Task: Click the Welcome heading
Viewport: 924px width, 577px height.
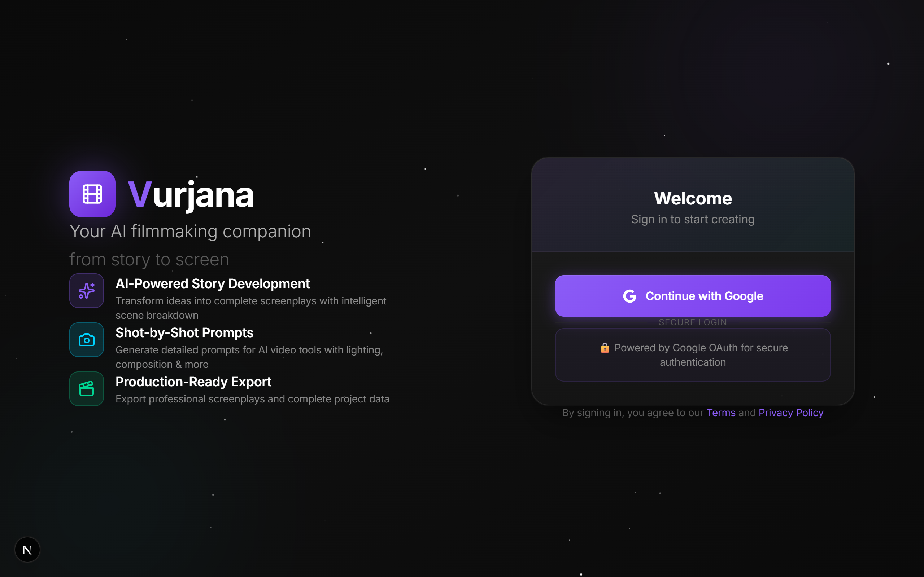Action: (693, 198)
